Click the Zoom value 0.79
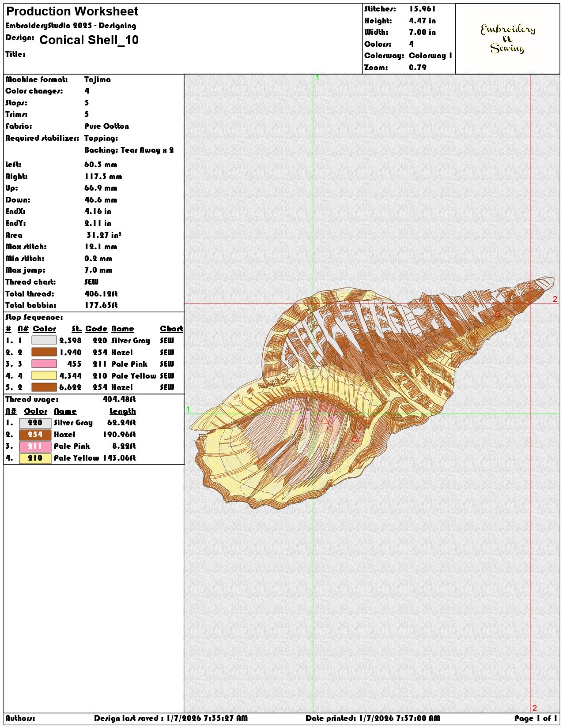The height and width of the screenshot is (728, 563). tap(418, 68)
